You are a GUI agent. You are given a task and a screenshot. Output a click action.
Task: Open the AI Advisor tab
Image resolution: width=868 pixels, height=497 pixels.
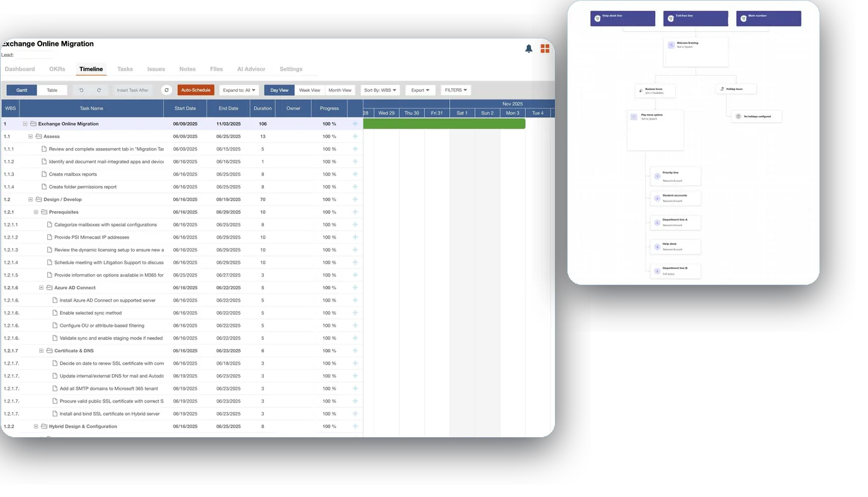[251, 69]
